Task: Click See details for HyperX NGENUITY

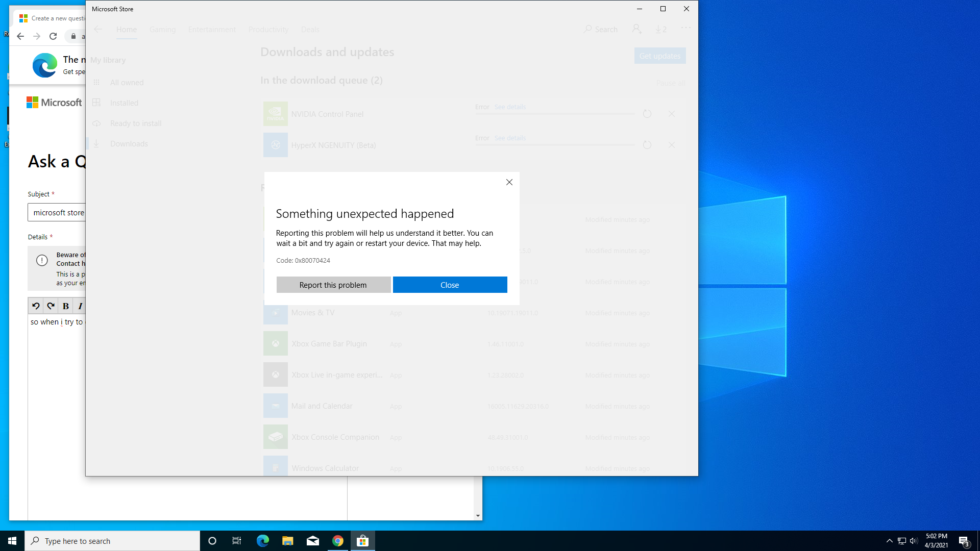Action: (510, 138)
